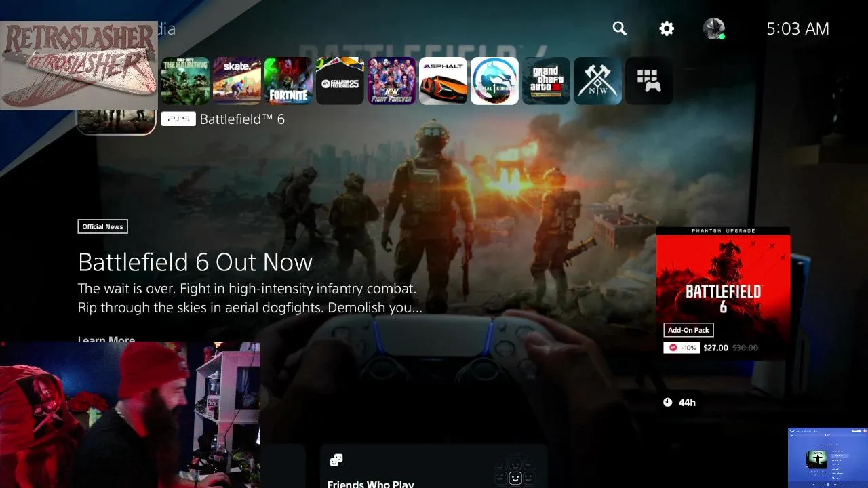Select the Grand Theft Auto tile
Viewport: 868px width, 488px height.
pyautogui.click(x=546, y=81)
